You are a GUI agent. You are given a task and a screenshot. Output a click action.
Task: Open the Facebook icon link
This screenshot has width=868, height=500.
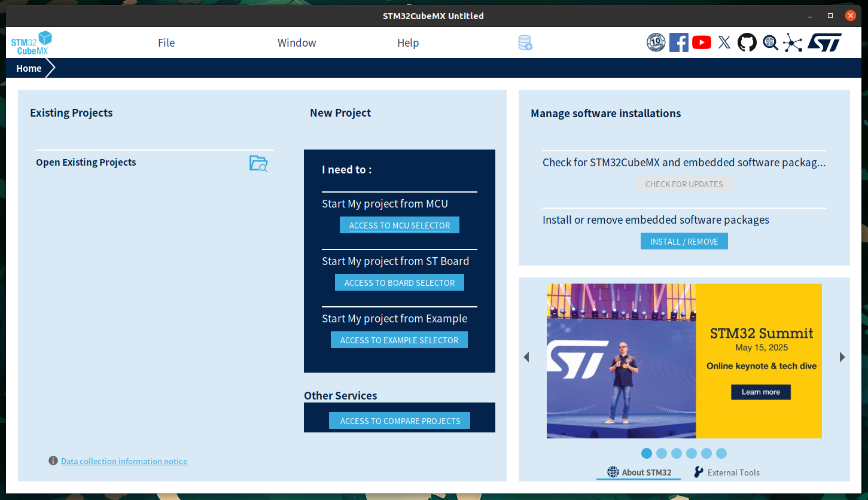(679, 42)
